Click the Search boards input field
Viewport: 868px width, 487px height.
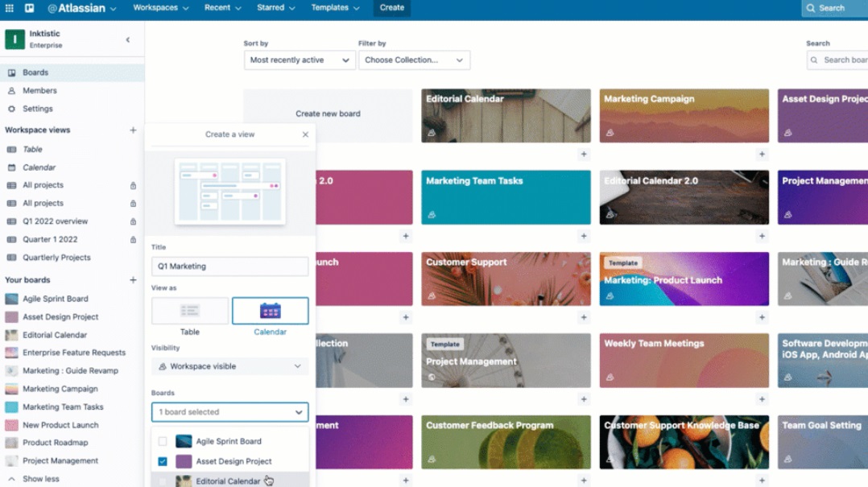coord(837,60)
